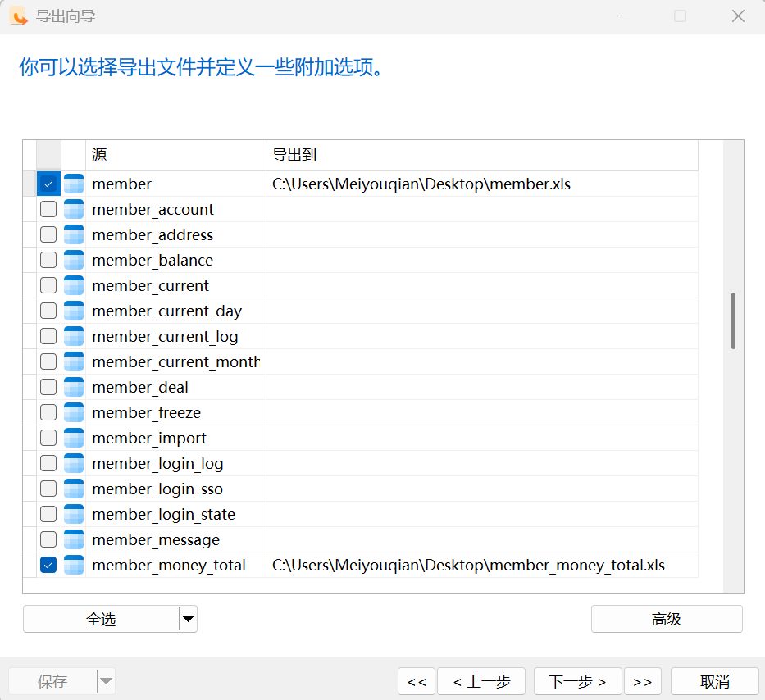
Task: Click the table icon next to member_balance
Action: (74, 261)
